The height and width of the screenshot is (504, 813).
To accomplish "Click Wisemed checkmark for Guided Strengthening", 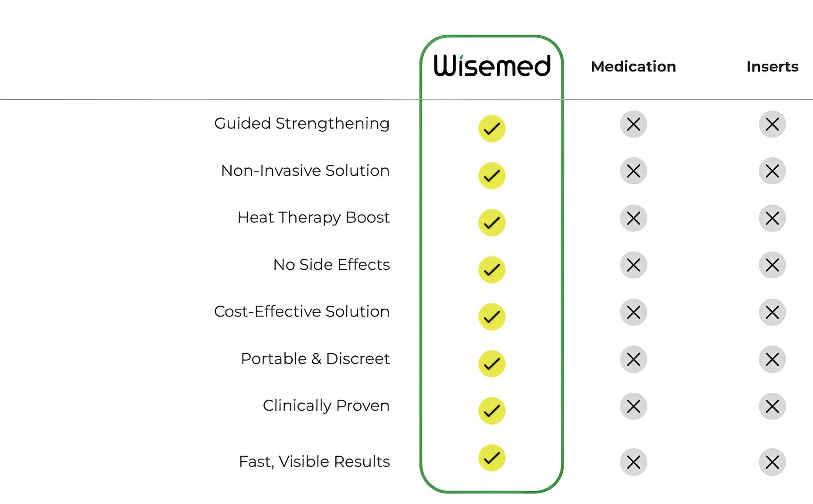I will (492, 129).
